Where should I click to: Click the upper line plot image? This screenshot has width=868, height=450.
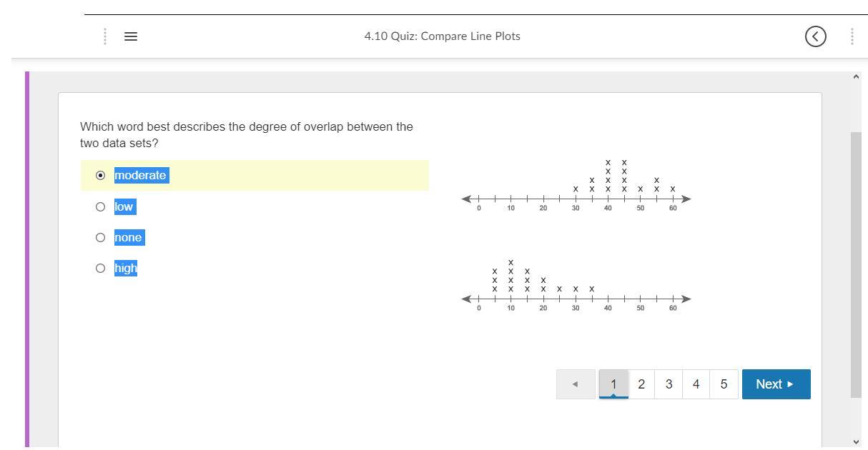coord(576,184)
